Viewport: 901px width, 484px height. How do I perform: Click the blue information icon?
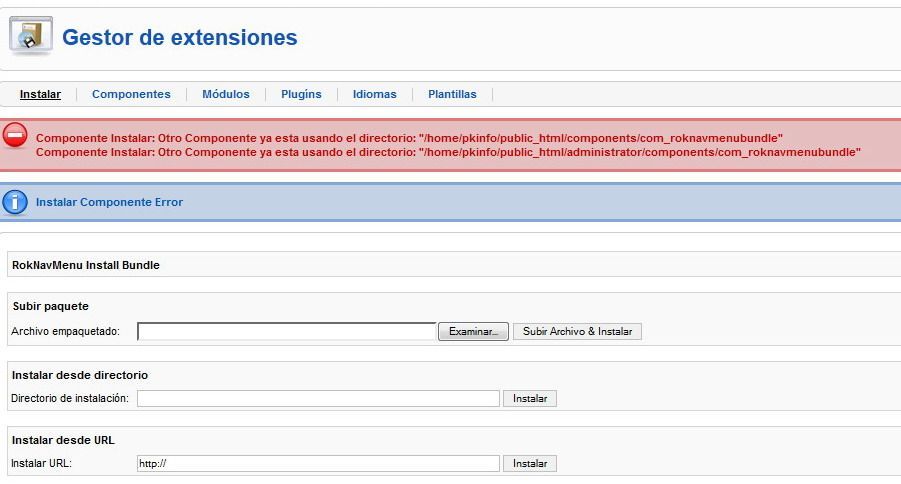coord(15,202)
